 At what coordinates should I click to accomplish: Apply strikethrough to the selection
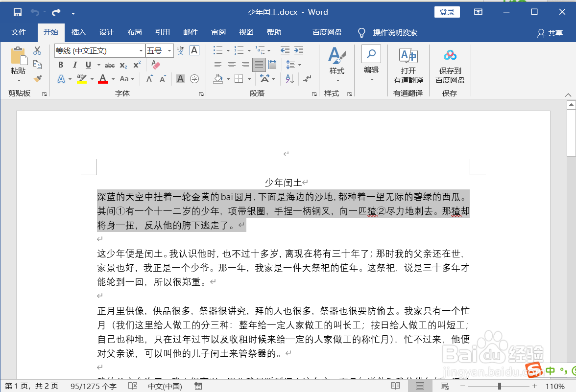pos(110,65)
